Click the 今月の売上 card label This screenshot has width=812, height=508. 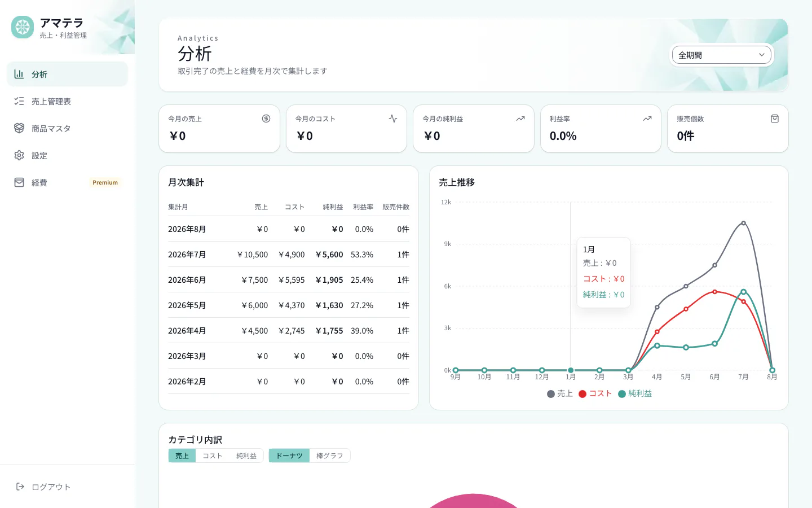[185, 119]
